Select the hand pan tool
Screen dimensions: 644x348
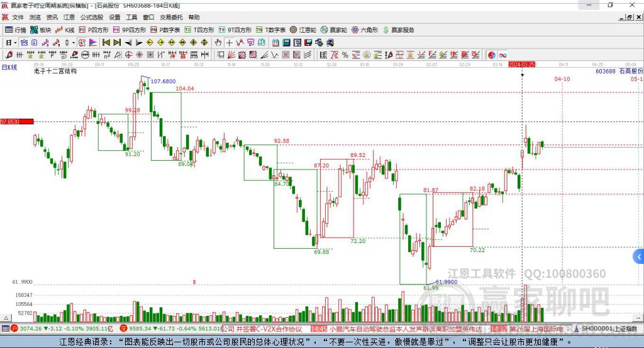pos(218,43)
